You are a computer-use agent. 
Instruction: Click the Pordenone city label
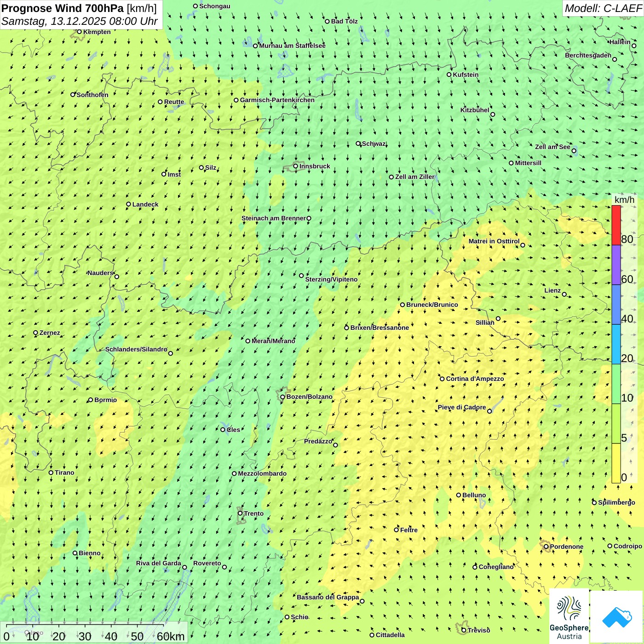567,546
